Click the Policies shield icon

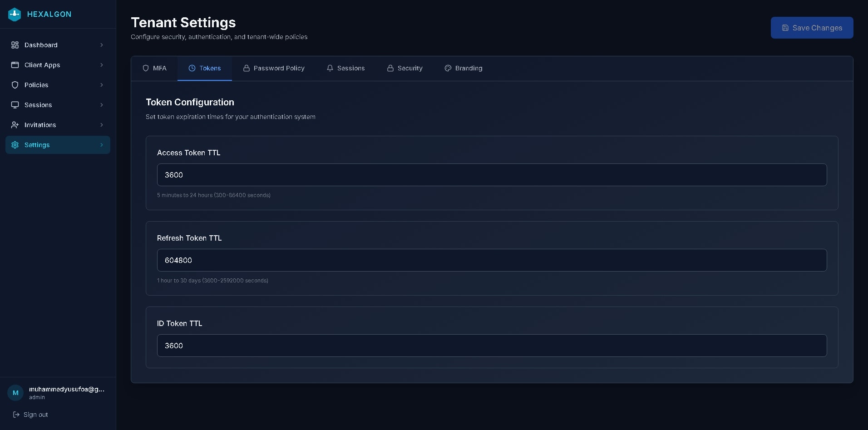point(15,85)
